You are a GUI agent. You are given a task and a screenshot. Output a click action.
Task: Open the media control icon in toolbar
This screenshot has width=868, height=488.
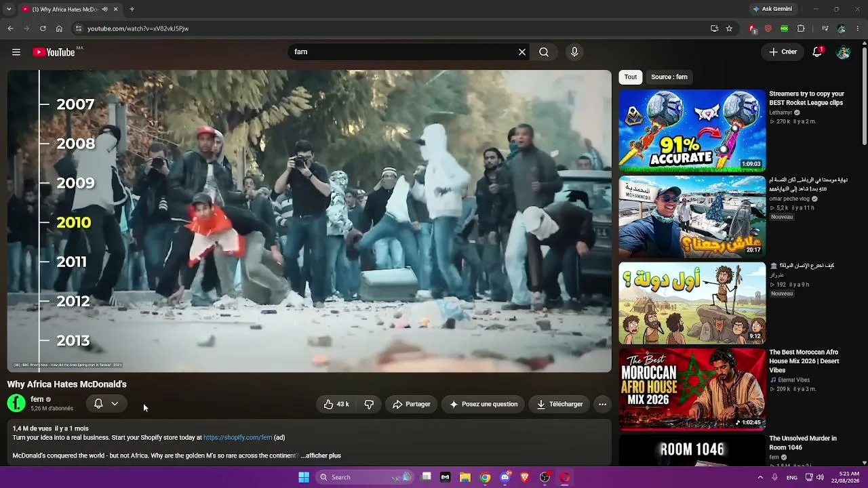click(x=825, y=28)
